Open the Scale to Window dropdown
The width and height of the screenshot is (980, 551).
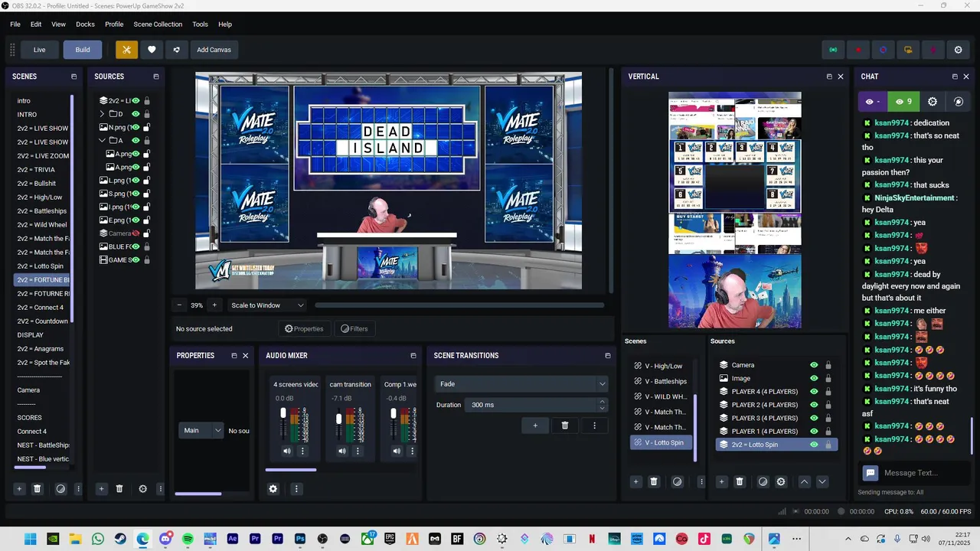(x=267, y=305)
